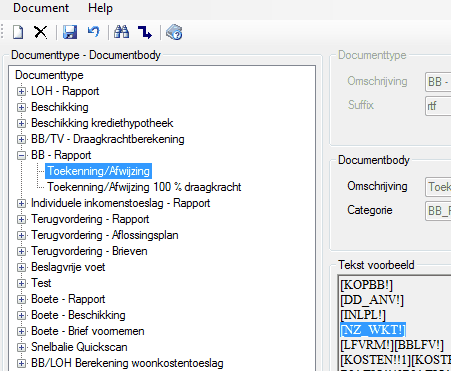
Task: Select BB/TV - Draagkrachtberekening item
Action: click(108, 139)
